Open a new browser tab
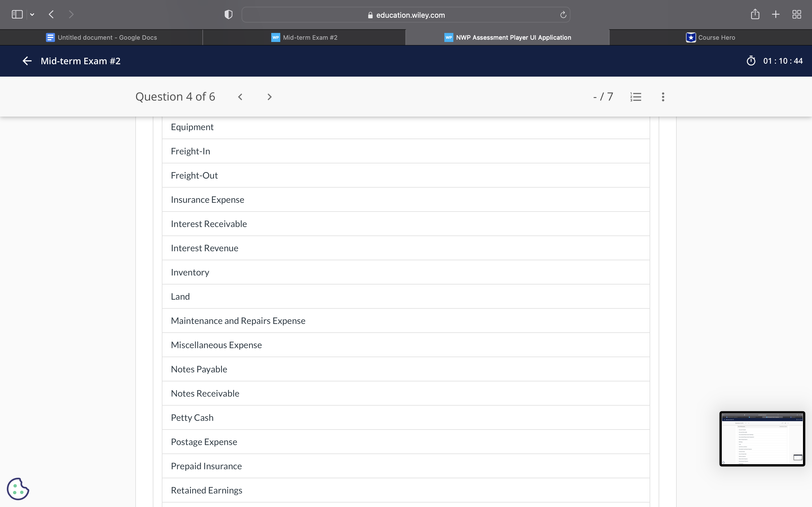Viewport: 812px width, 507px height. pos(775,14)
